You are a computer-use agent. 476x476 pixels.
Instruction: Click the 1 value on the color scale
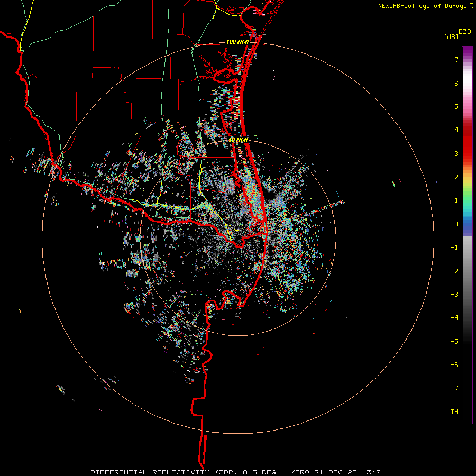click(456, 200)
